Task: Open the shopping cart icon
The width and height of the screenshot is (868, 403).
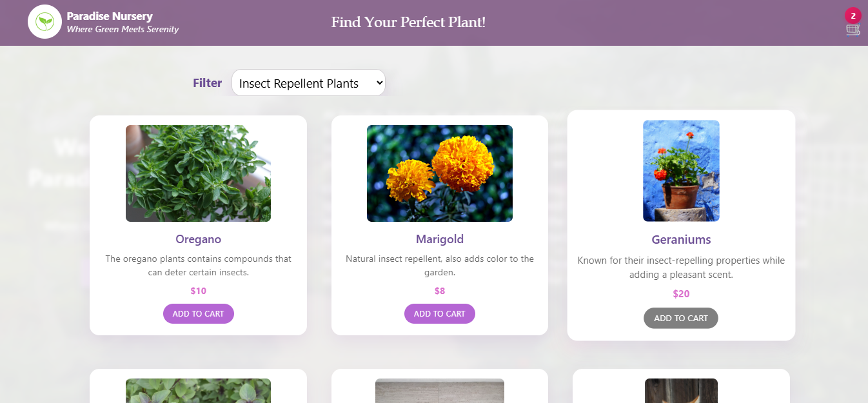Action: 852,29
